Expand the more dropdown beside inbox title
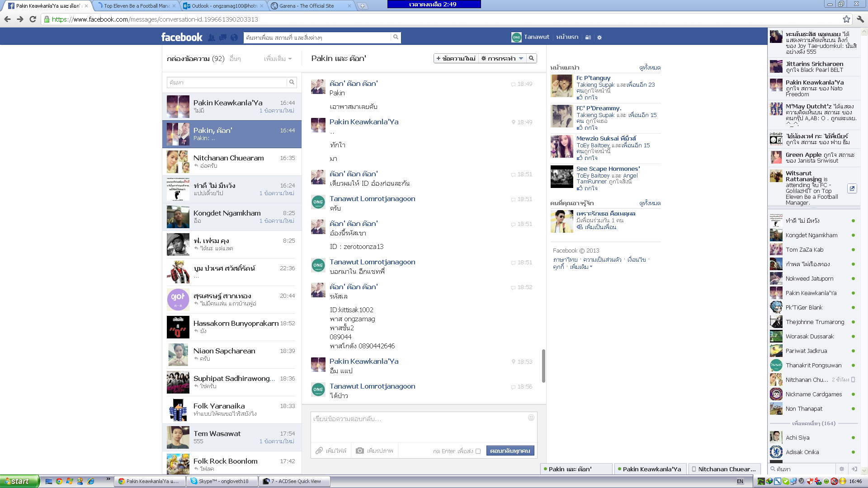Image resolution: width=868 pixels, height=488 pixels. [278, 59]
